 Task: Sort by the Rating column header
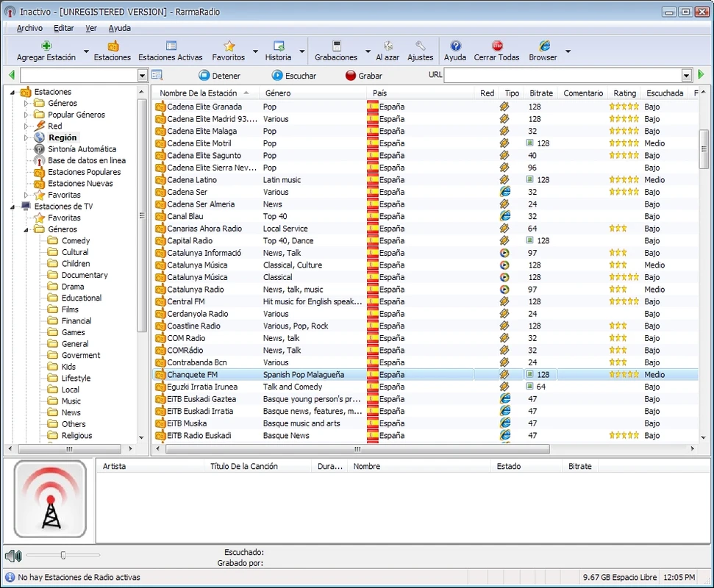[x=624, y=93]
